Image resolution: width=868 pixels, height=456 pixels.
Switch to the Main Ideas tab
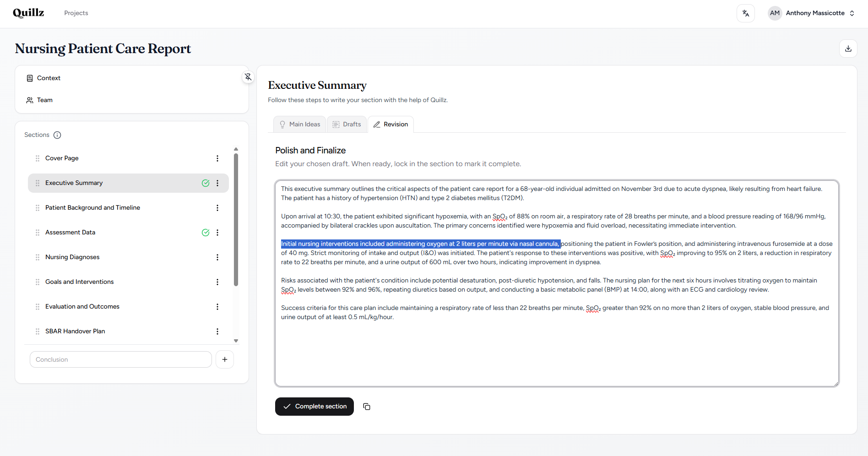299,124
